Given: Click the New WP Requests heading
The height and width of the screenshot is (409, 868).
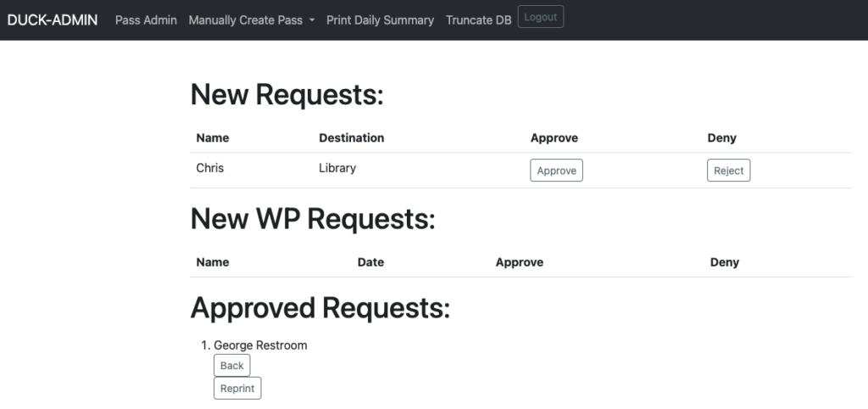Looking at the screenshot, I should [x=312, y=219].
